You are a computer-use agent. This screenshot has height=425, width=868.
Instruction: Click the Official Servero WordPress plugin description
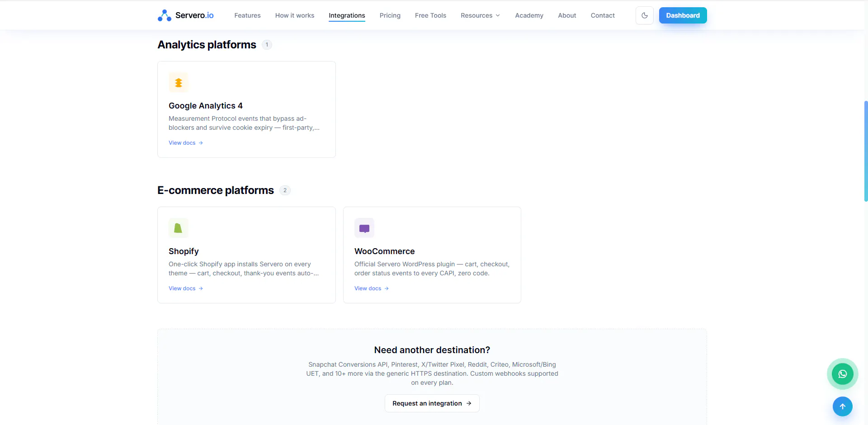pyautogui.click(x=432, y=269)
